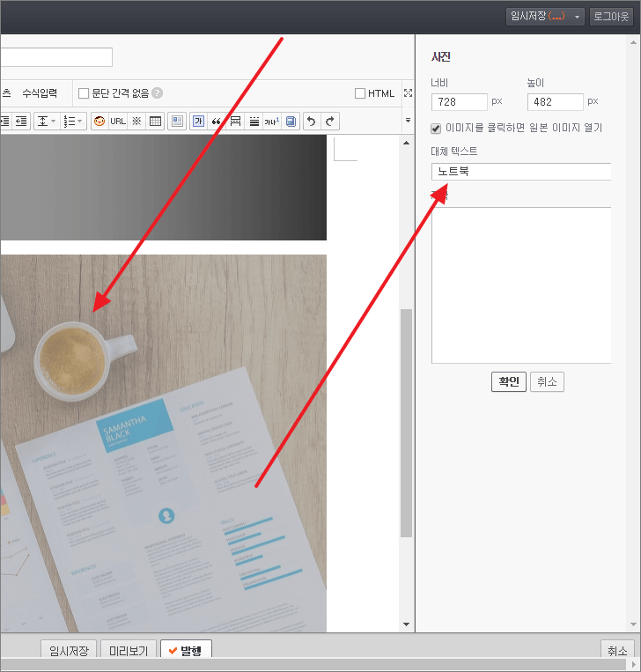
Task: Click the side panel scroll down arrow
Action: click(633, 624)
